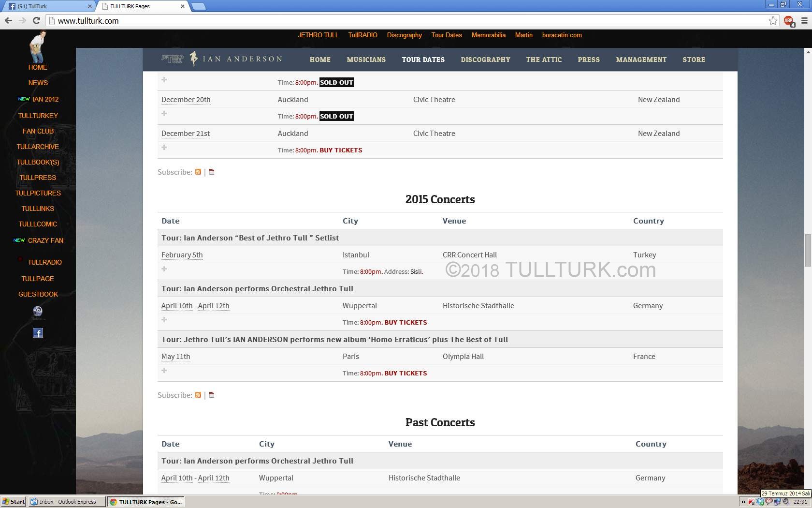
Task: Expand details for February 5th Istanbul show
Action: point(164,269)
